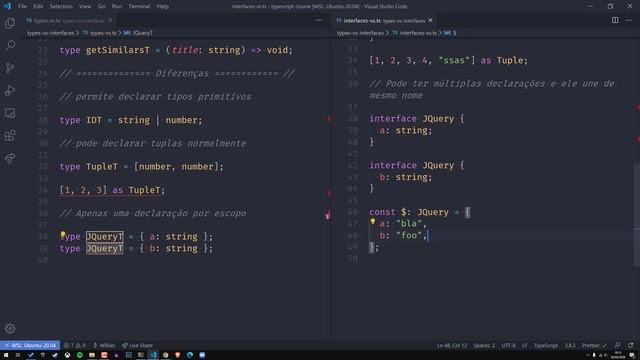The height and width of the screenshot is (360, 640).
Task: Open the Search view in activity bar
Action: pos(10,45)
